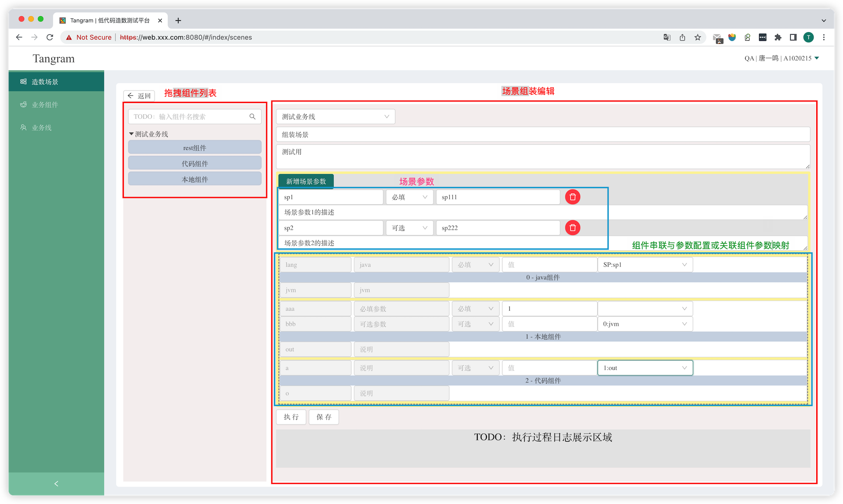Reload the page in the browser toolbar
This screenshot has height=504, width=843.
click(x=50, y=37)
